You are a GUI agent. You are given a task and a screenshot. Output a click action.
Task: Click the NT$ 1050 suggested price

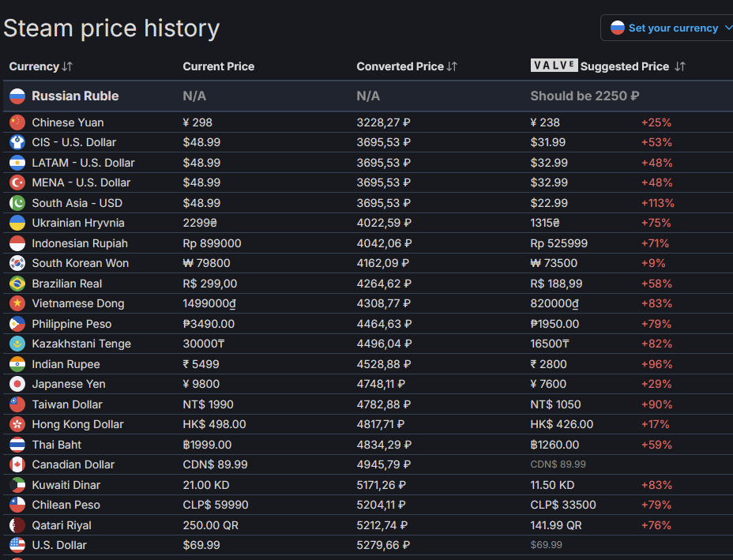555,404
